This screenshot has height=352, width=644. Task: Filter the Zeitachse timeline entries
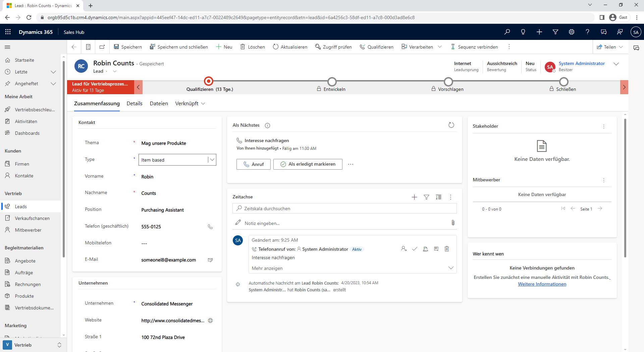tap(426, 197)
